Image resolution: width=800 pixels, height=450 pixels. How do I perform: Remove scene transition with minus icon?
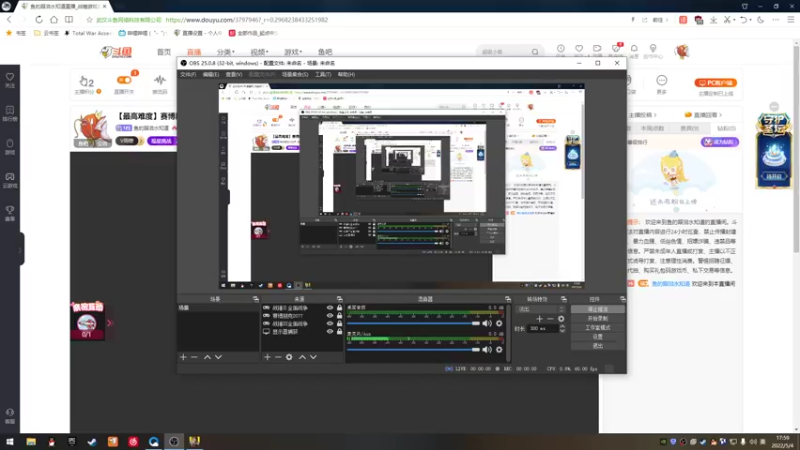pyautogui.click(x=550, y=319)
